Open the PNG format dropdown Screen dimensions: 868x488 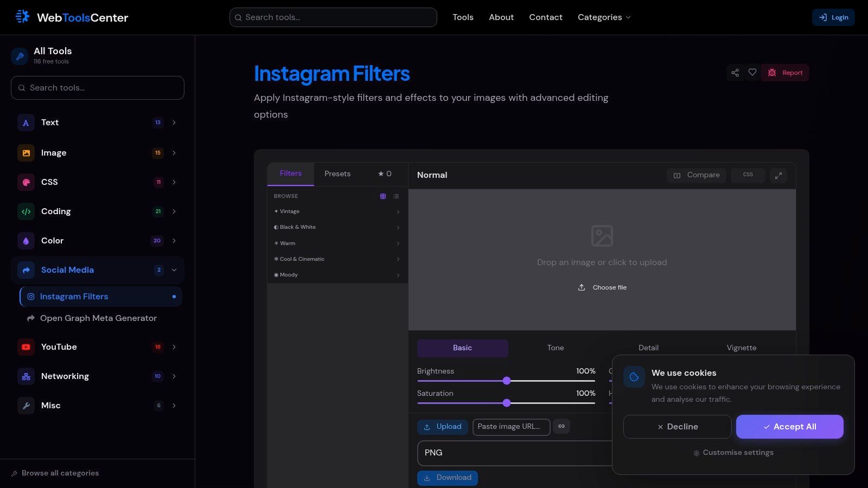point(514,453)
